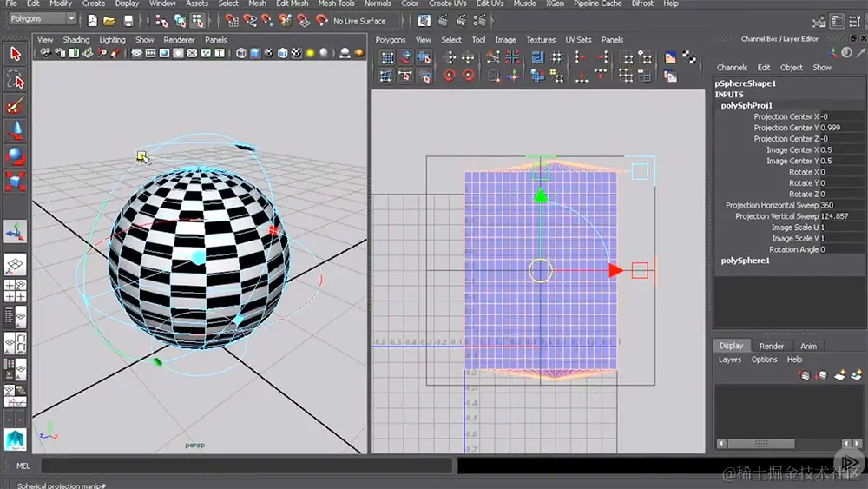Screen dimensions: 868x489
Task: Toggle the snap to magnet icon
Action: [x=322, y=21]
